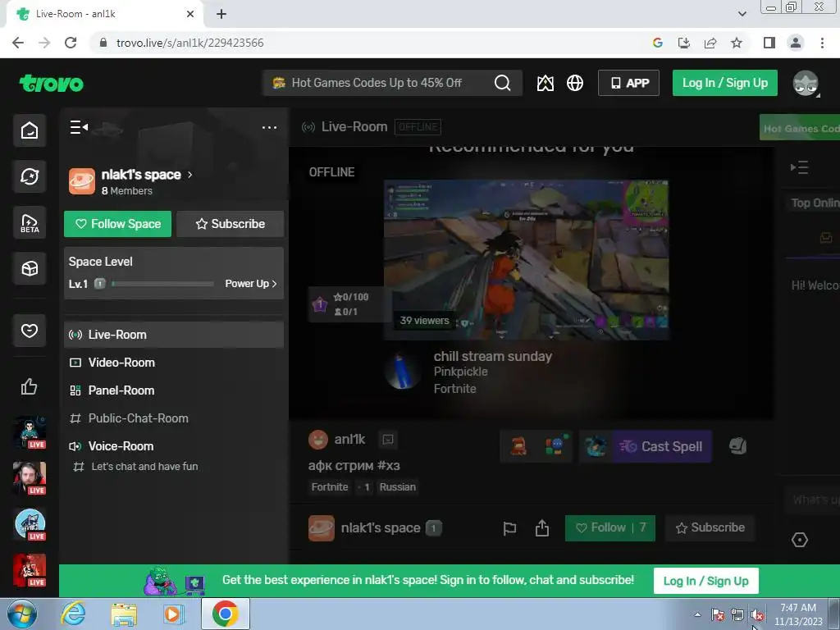Viewport: 840px width, 630px height.
Task: Open Power Up for space level
Action: point(251,283)
